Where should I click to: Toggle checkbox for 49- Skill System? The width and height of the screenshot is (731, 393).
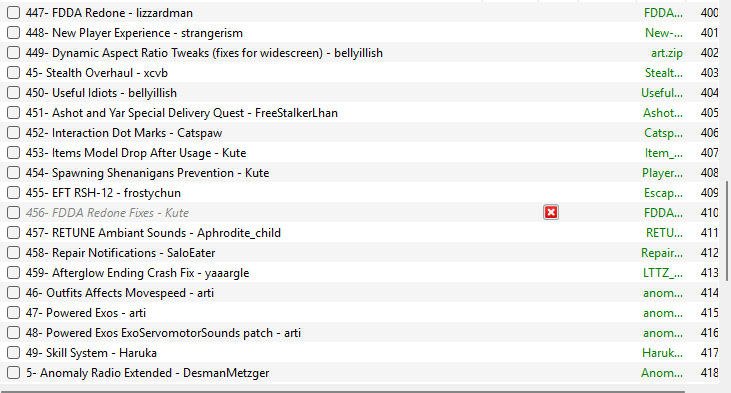coord(14,353)
